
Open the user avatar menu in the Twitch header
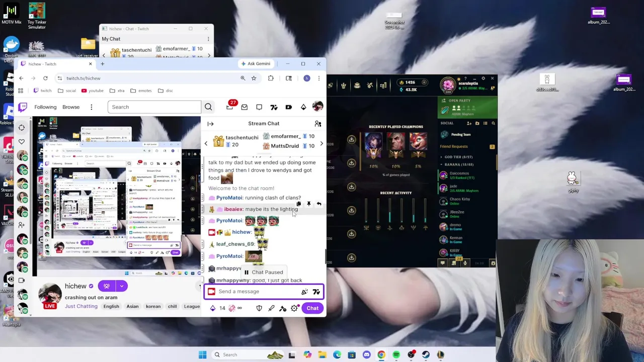point(317,107)
